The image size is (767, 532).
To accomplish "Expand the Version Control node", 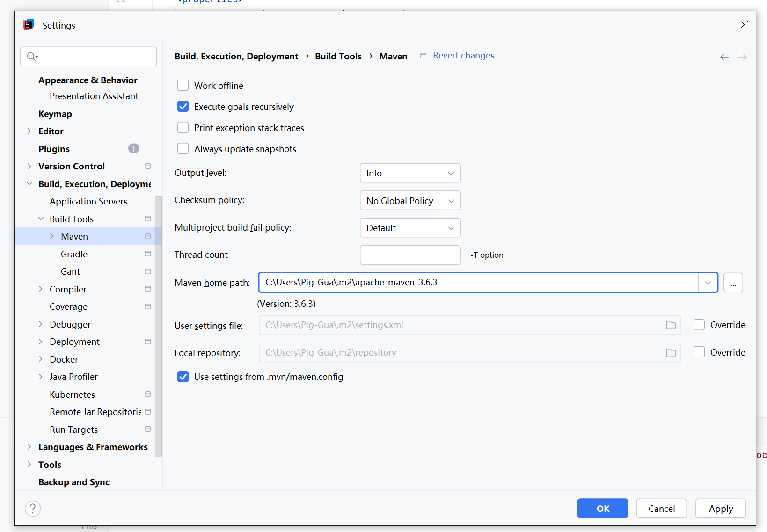I will click(x=29, y=166).
